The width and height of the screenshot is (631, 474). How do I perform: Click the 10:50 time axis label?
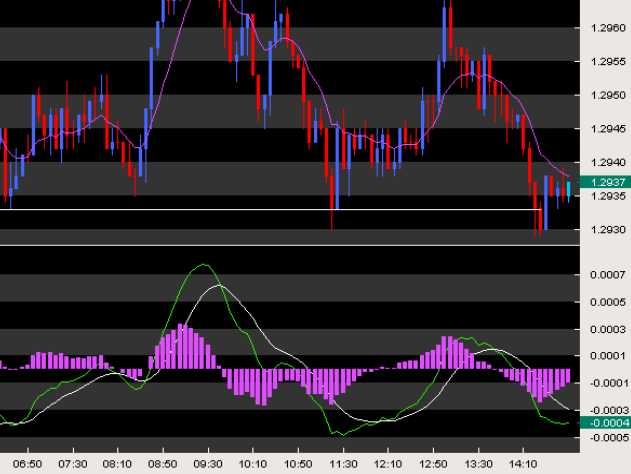click(298, 464)
